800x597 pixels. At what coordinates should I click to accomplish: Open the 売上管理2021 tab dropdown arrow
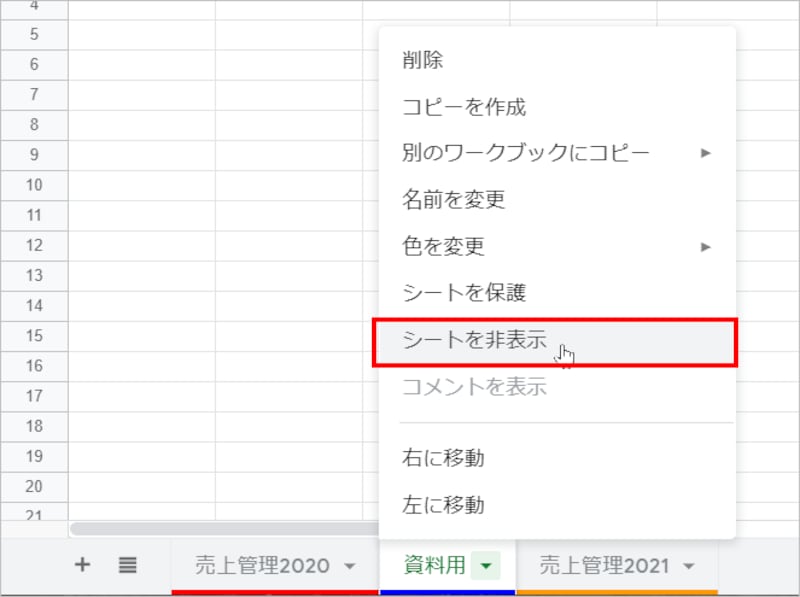click(x=688, y=565)
